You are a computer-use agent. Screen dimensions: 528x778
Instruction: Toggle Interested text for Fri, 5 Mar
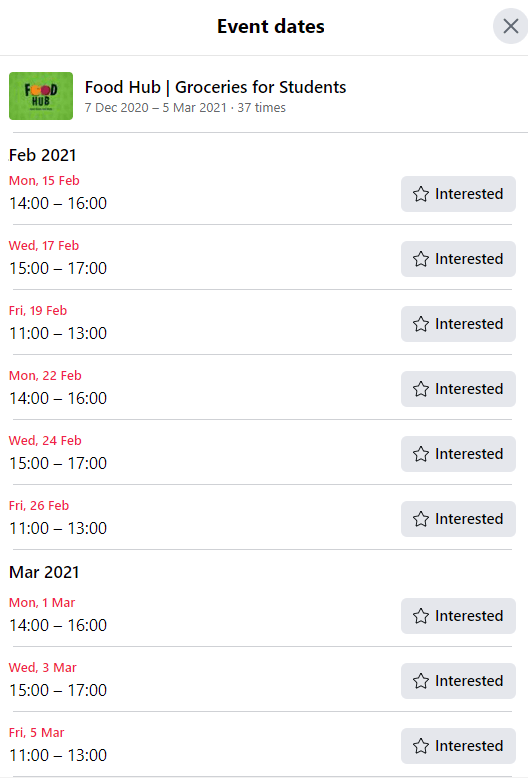click(x=469, y=746)
